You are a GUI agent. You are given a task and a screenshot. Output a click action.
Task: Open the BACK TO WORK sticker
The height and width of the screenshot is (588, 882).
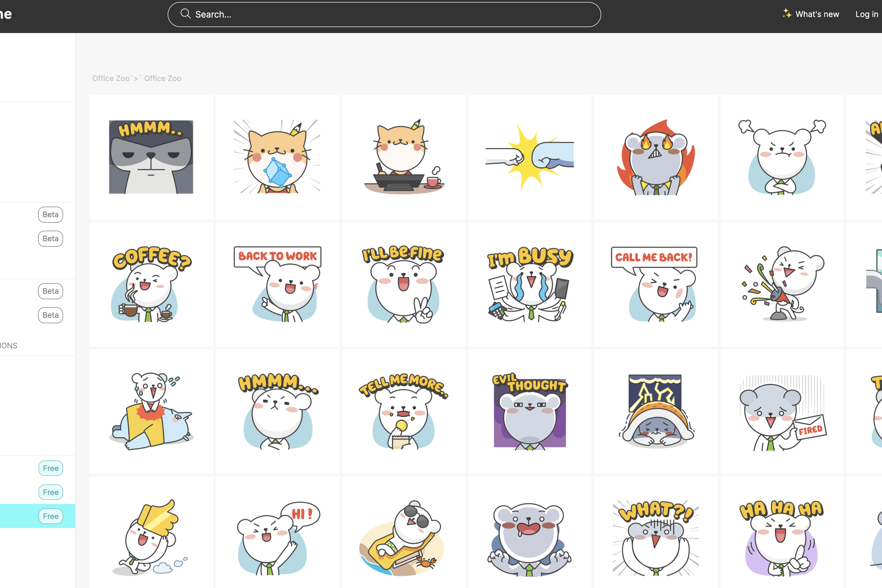278,284
